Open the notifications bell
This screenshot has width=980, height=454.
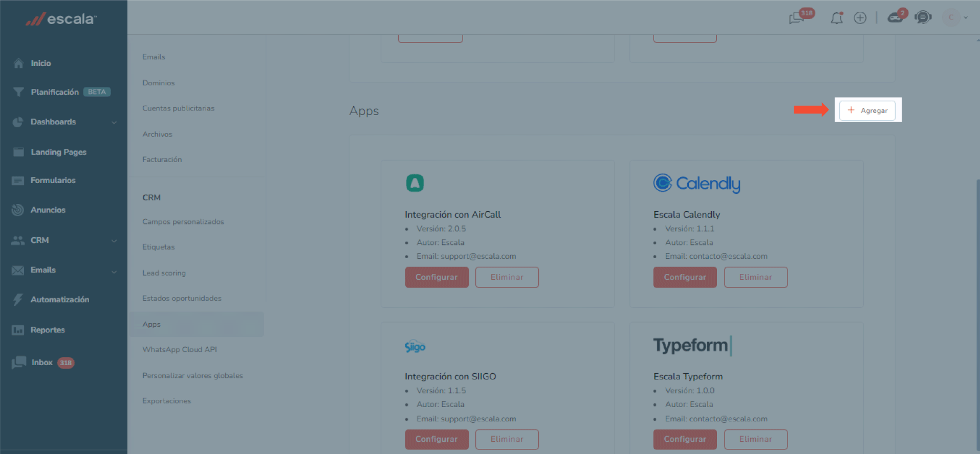click(x=837, y=18)
